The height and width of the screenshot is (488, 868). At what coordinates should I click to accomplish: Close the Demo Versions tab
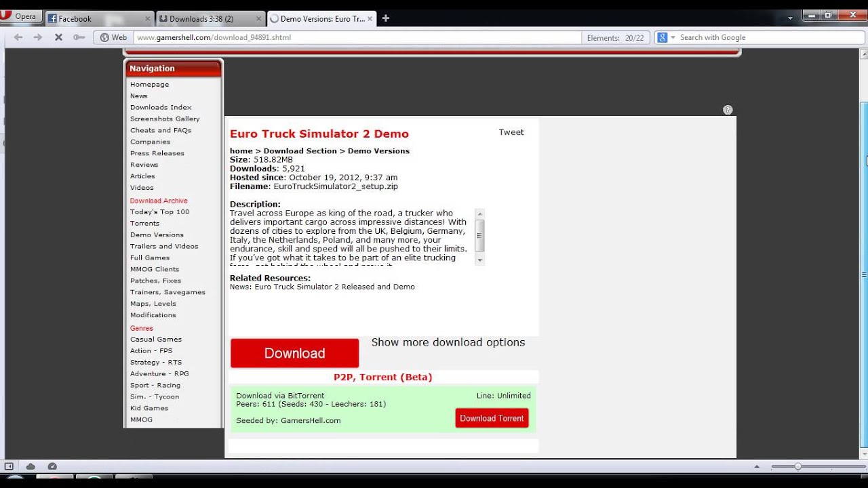370,19
